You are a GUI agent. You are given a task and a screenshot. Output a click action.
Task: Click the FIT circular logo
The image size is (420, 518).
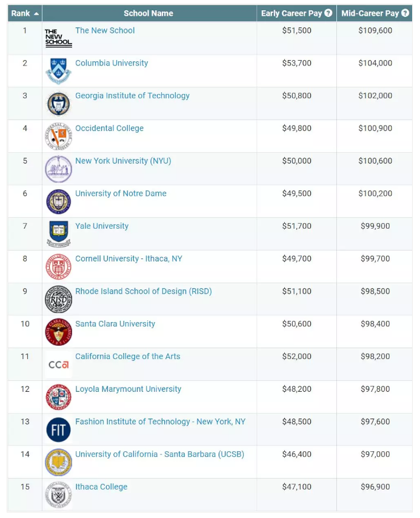(x=58, y=430)
